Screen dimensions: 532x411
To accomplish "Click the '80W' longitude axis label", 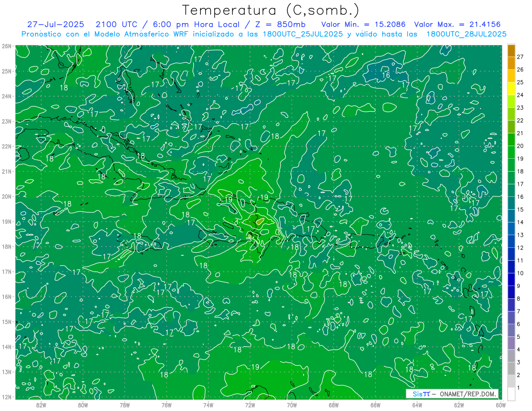I will [82, 404].
